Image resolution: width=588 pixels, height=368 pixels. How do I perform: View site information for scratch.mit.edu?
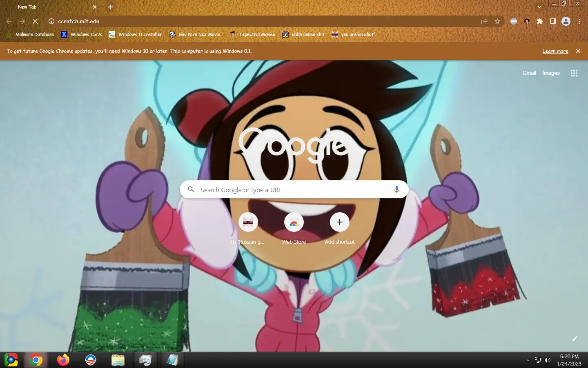tap(51, 21)
